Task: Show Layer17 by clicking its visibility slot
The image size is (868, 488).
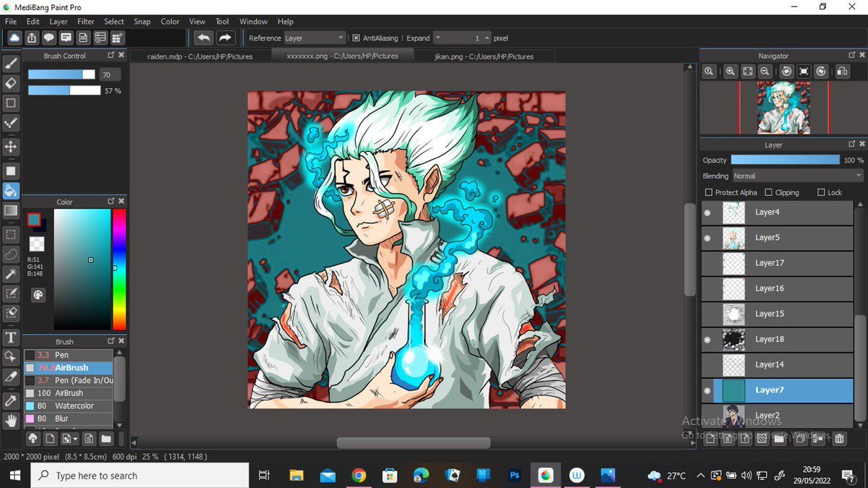Action: [707, 263]
